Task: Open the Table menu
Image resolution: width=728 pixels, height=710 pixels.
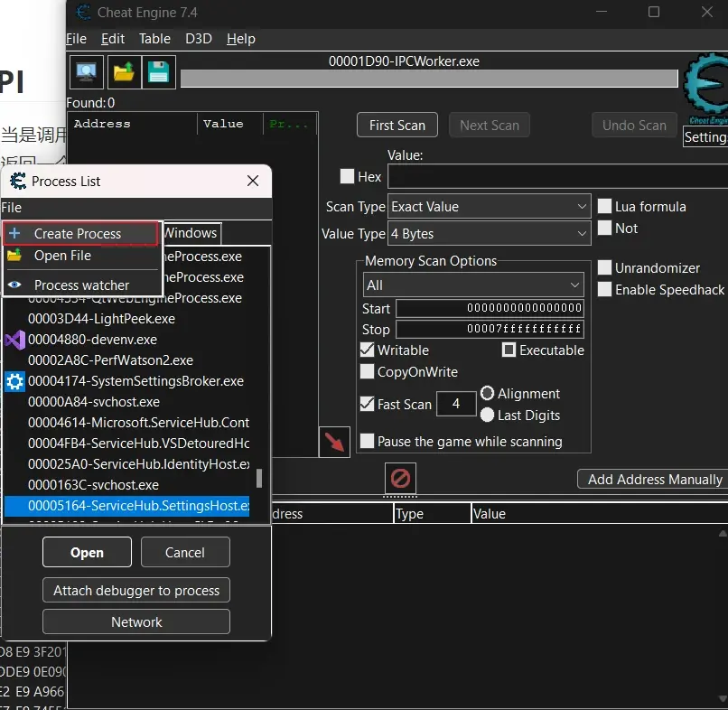Action: click(154, 39)
